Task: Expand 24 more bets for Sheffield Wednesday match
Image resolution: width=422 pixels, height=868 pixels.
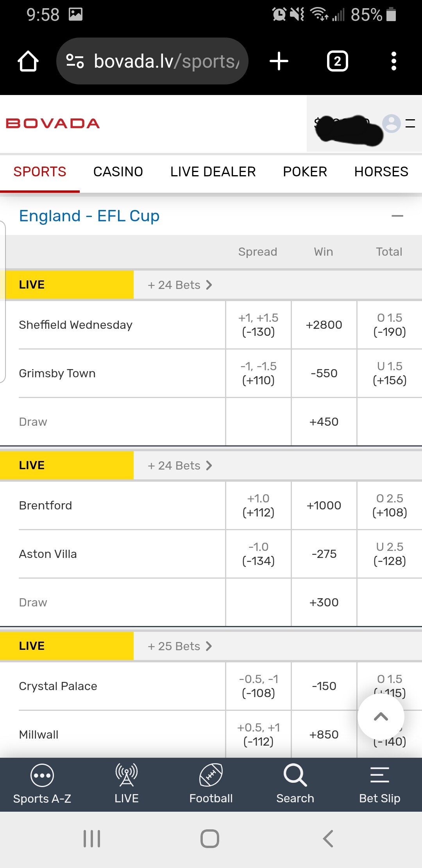Action: pos(180,285)
